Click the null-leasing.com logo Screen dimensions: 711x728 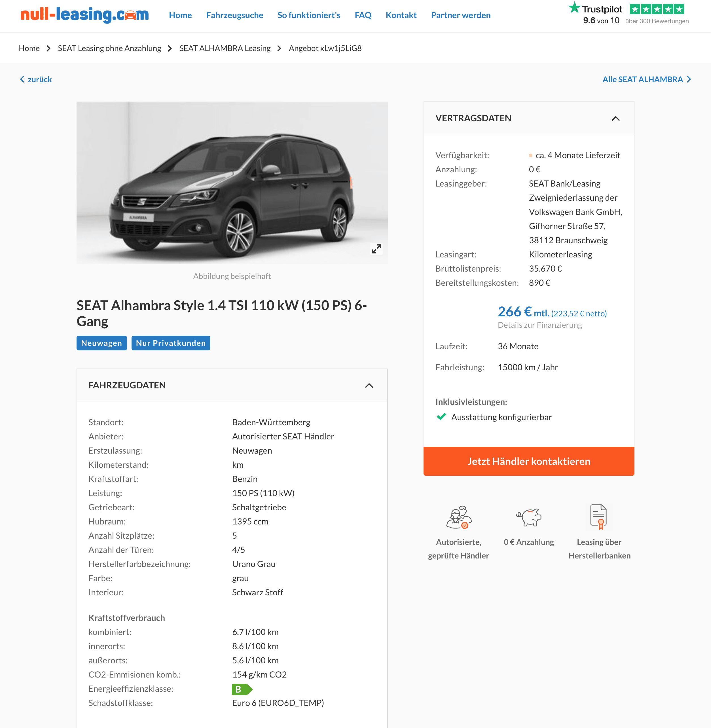84,15
